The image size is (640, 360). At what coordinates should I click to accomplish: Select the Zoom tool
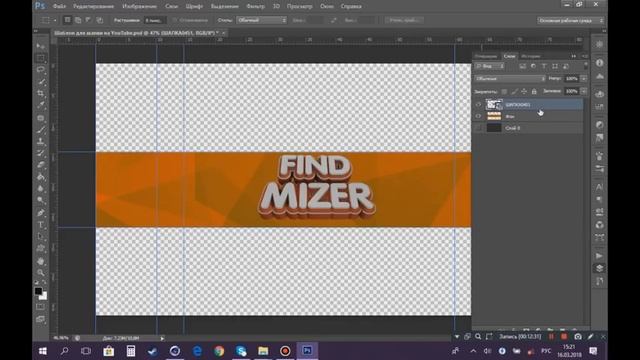pos(40,272)
